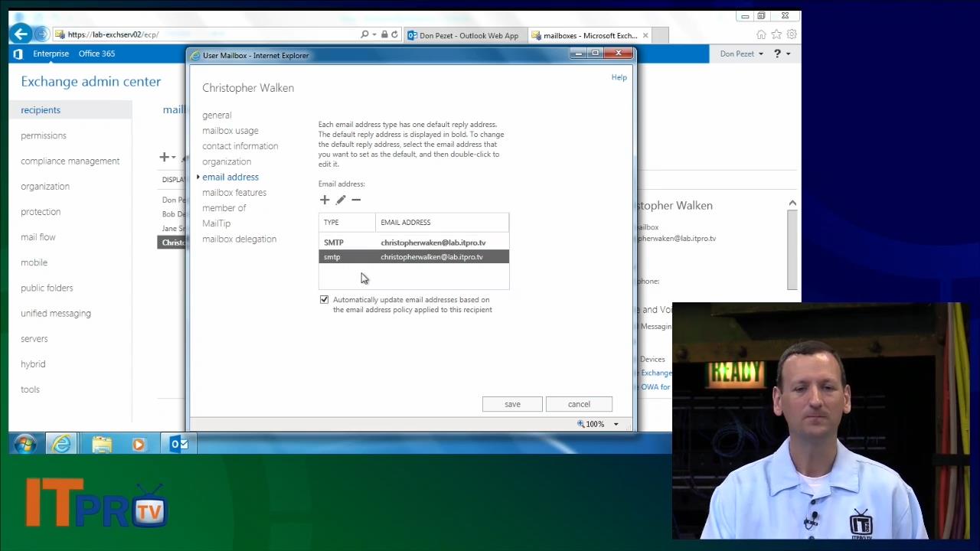Open File Explorer from taskbar
980x551 pixels.
102,444
